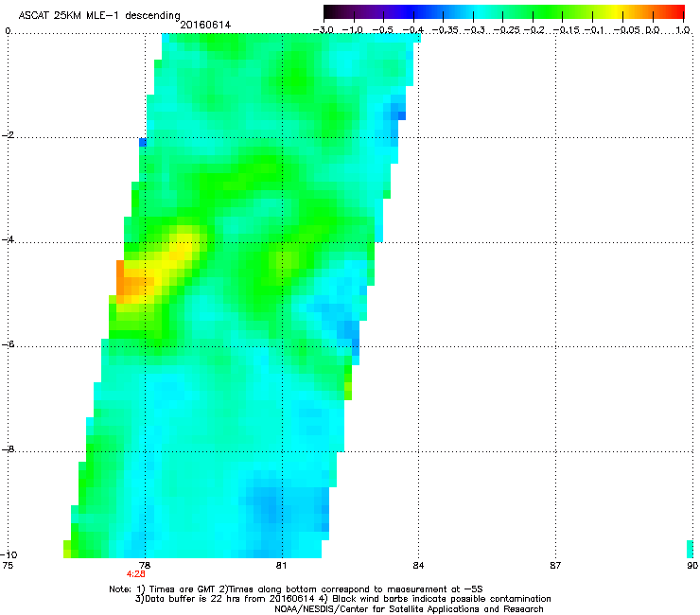Click the longitude axis label 81
The width and height of the screenshot is (700, 615).
pos(281,566)
